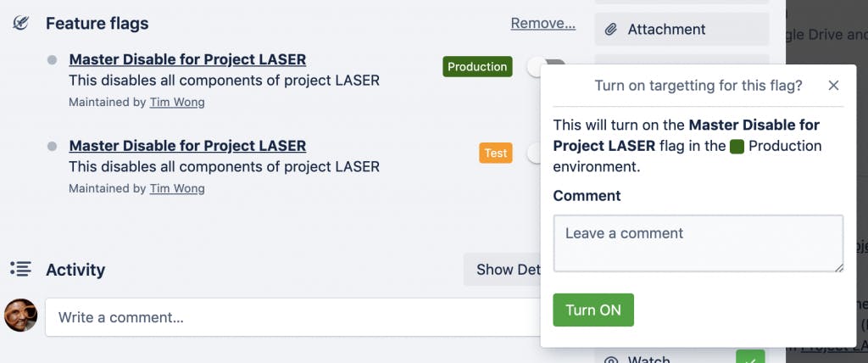Click the Leave a comment textarea
Screen dimensions: 868x363
pos(698,243)
